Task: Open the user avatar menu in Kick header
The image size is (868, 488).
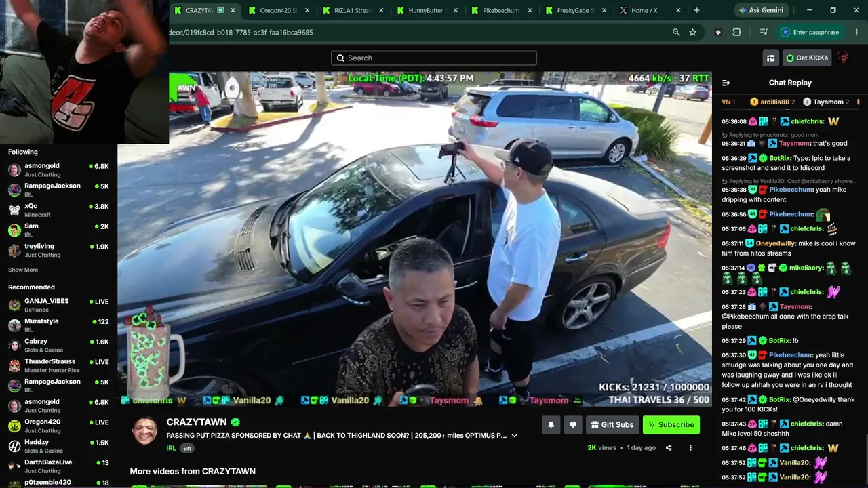Action: pyautogui.click(x=843, y=58)
